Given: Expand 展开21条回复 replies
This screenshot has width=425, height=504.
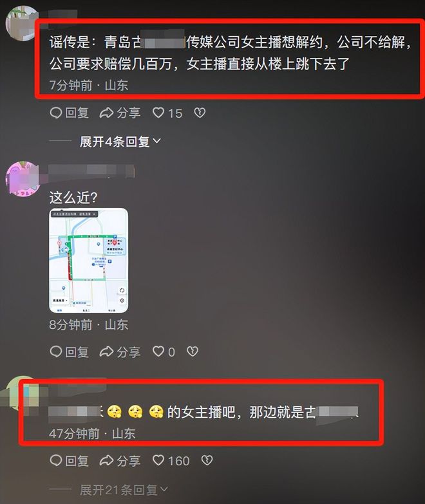Looking at the screenshot, I should (124, 490).
